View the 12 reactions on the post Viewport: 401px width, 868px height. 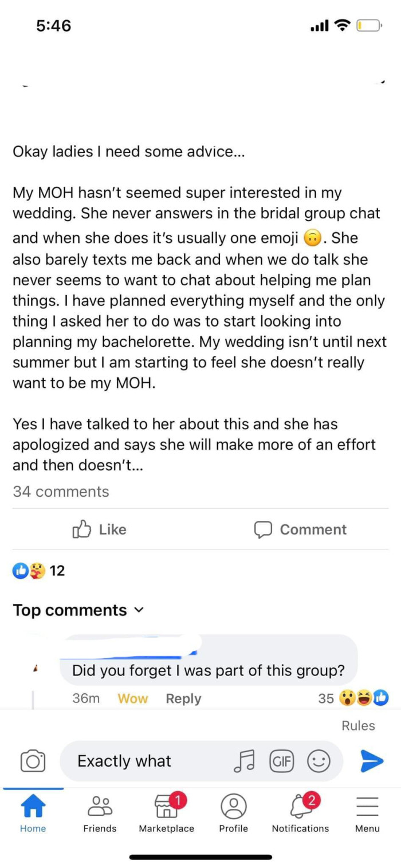pyautogui.click(x=34, y=571)
